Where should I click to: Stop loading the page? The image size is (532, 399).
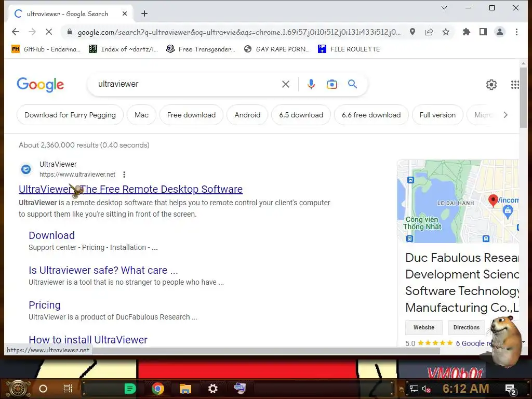coord(49,32)
